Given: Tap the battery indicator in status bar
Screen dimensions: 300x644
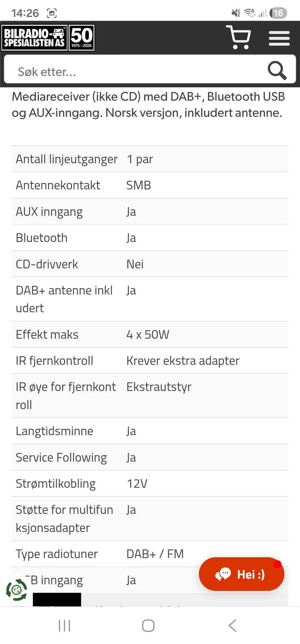Looking at the screenshot, I should coord(278,13).
